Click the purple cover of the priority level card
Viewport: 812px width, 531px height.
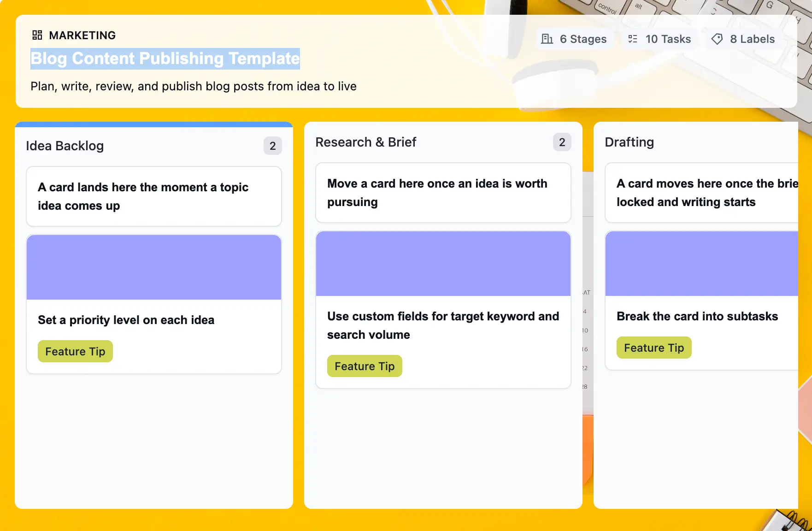pos(154,267)
